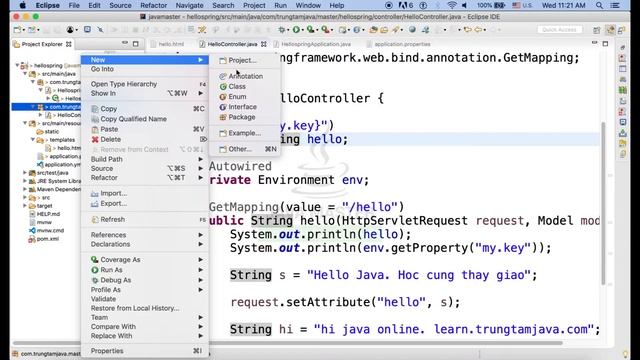Click the Wi-Fi status menu icon
Screen dimensions: 640x360
click(451, 5)
